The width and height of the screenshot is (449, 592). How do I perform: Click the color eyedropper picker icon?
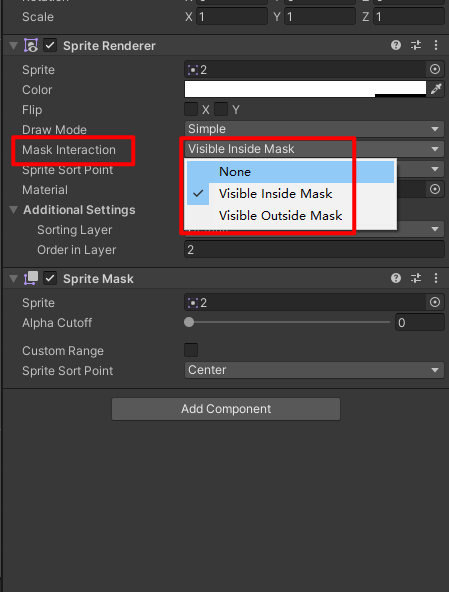pyautogui.click(x=436, y=89)
